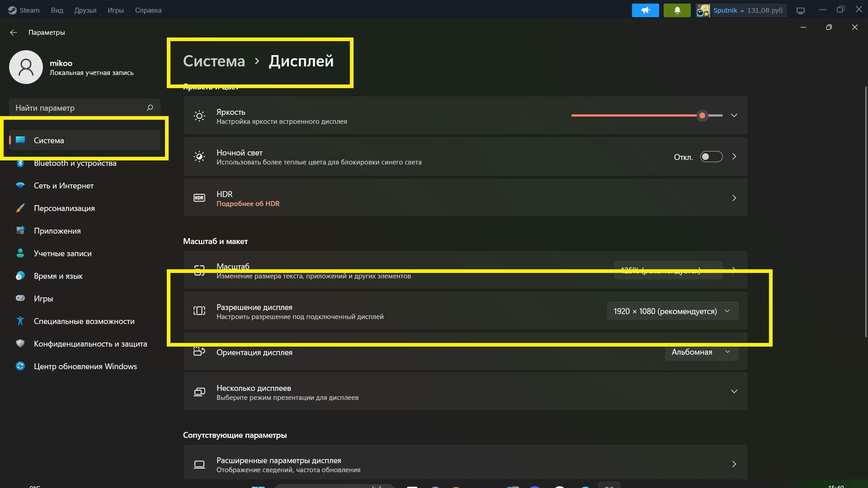Open the Steam menu

[24, 10]
